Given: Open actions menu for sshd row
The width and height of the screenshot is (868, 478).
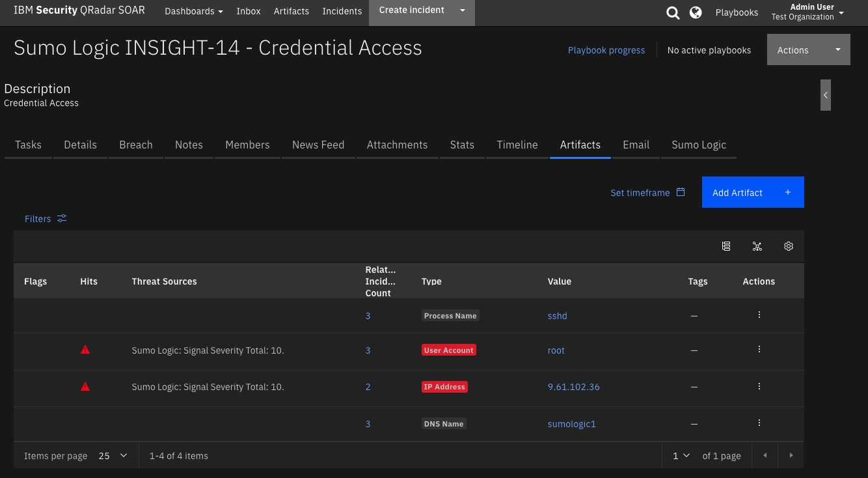Looking at the screenshot, I should point(759,315).
